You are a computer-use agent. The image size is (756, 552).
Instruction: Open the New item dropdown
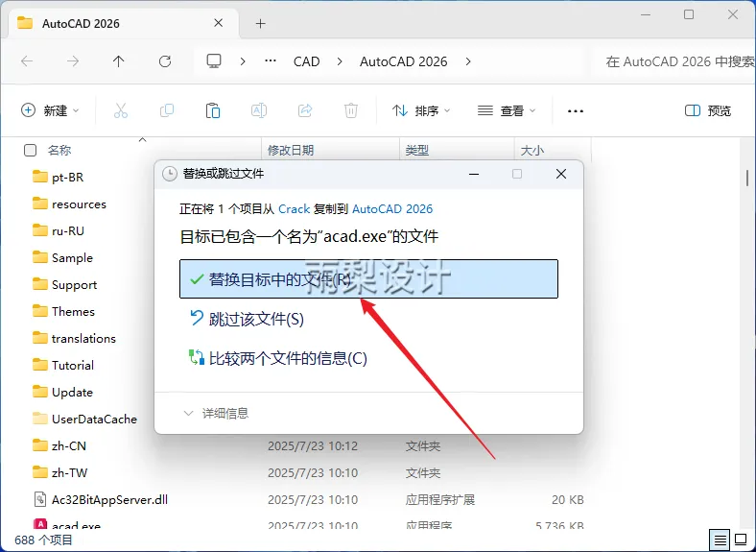click(50, 111)
